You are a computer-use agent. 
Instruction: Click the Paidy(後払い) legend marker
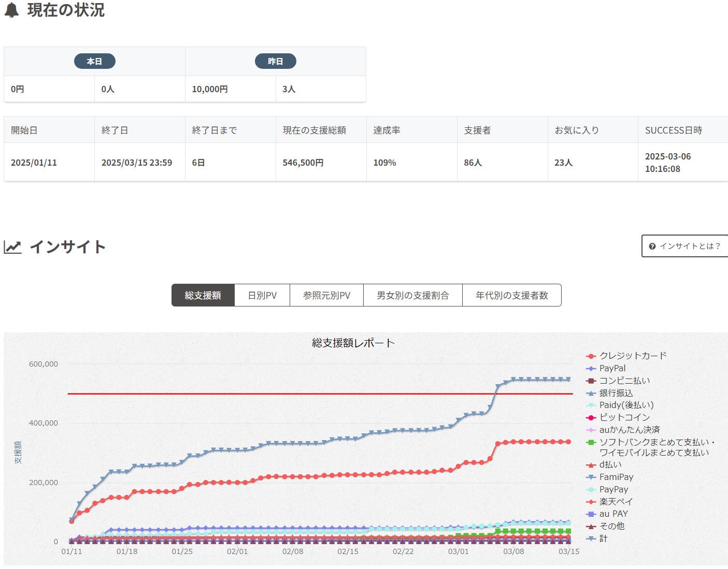click(591, 405)
